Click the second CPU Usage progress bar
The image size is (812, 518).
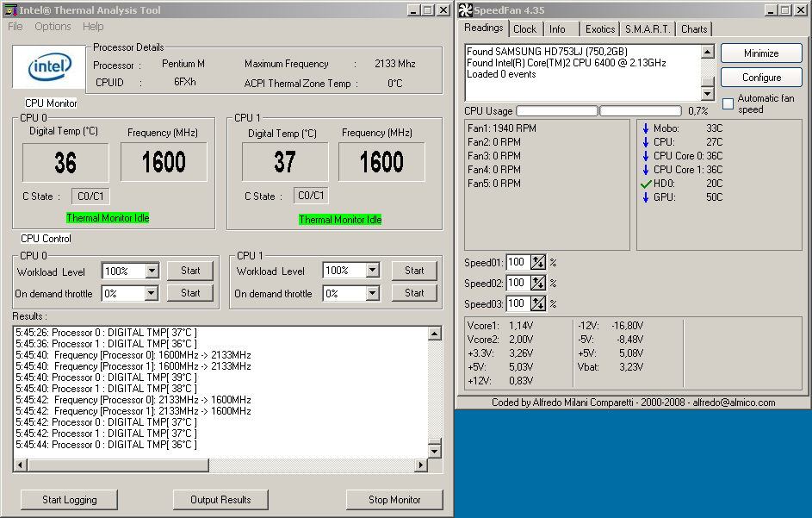tap(641, 110)
